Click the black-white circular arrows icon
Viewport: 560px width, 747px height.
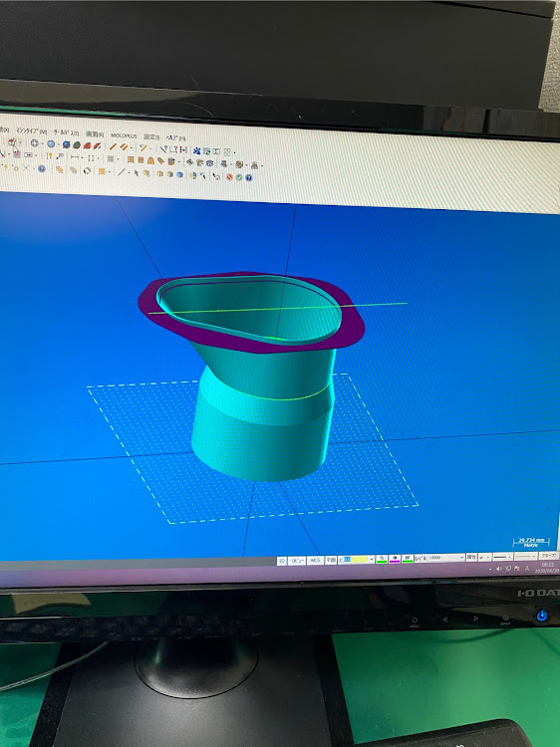(x=87, y=170)
